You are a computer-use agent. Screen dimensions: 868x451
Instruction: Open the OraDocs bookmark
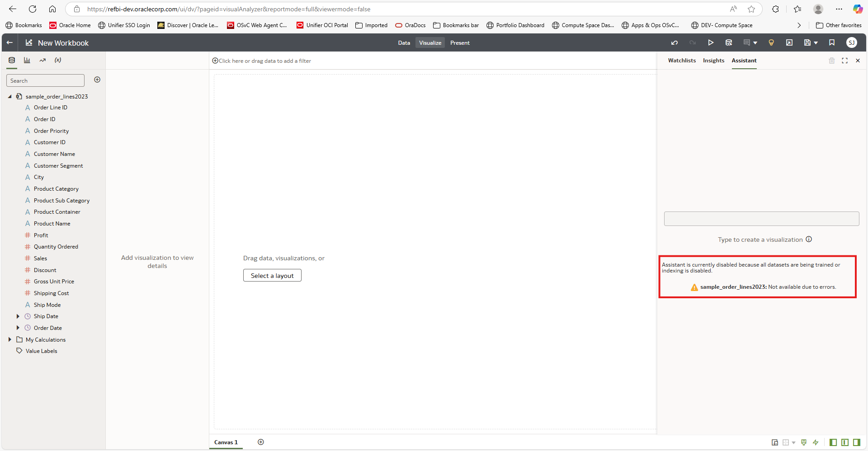[410, 25]
